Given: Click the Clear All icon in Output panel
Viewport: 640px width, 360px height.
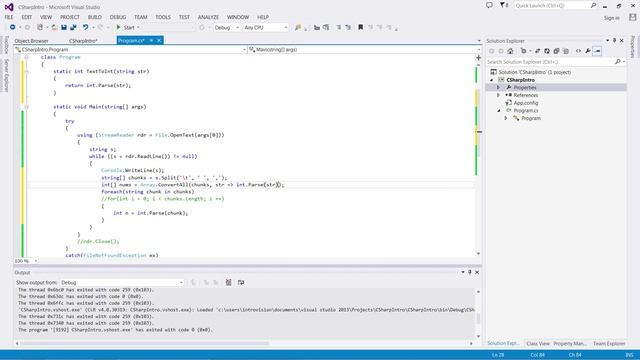Looking at the screenshot, I should (229, 282).
